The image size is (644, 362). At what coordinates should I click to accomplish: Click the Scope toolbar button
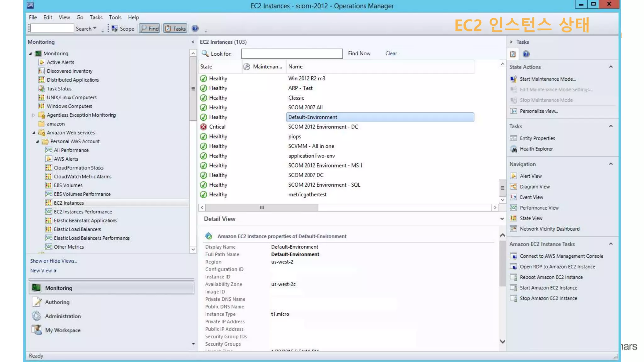click(x=123, y=29)
